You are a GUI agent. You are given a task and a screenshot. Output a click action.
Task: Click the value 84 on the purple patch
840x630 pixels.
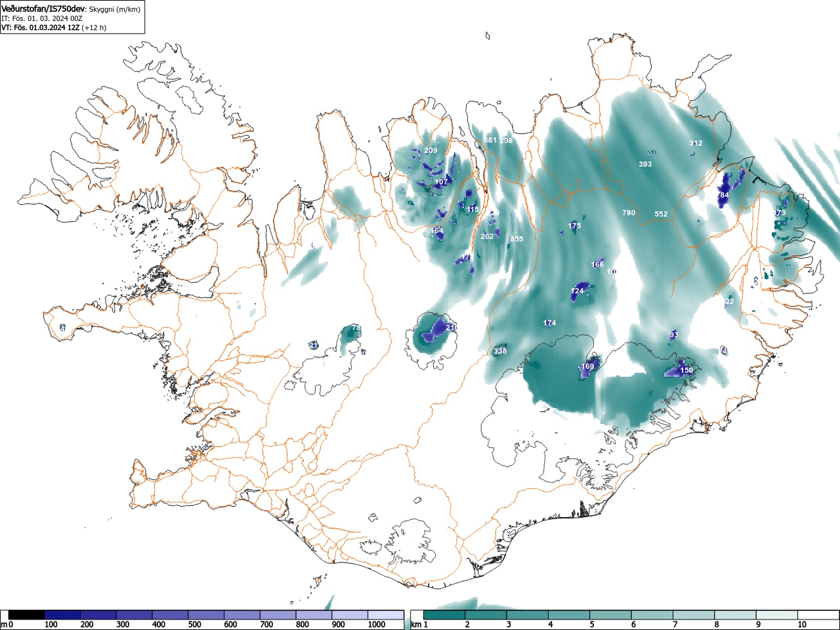pos(724,196)
